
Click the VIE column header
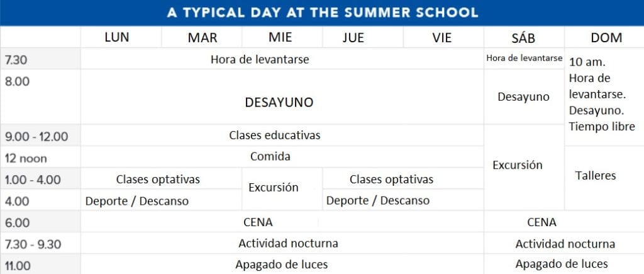pos(442,38)
